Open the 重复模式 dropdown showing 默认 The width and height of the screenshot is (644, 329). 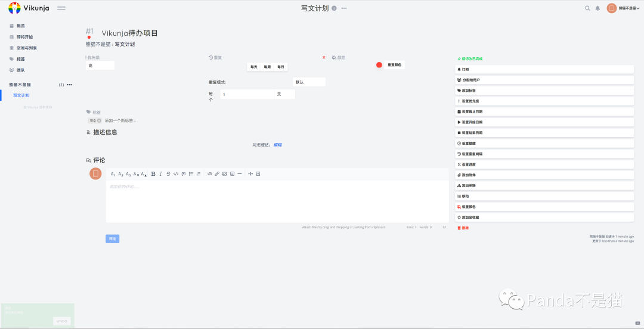point(309,82)
